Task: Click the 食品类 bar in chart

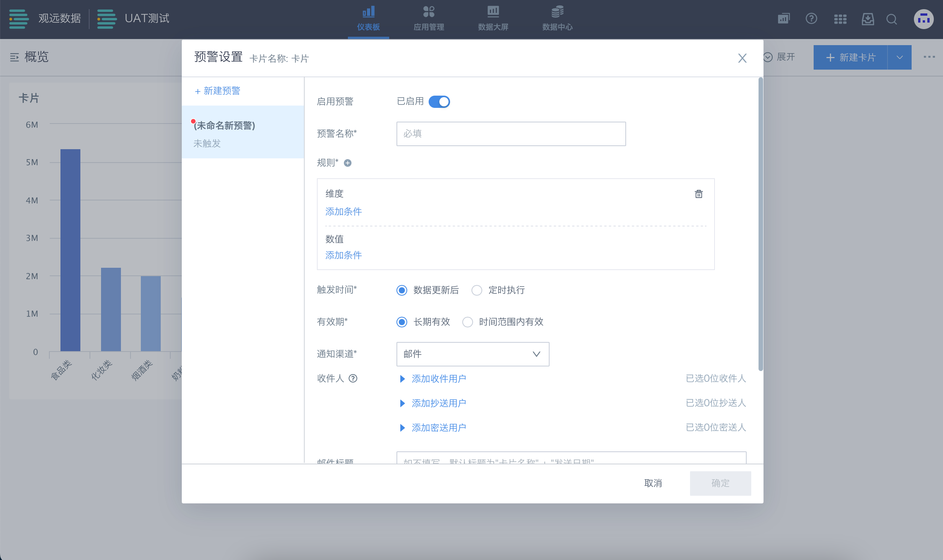Action: 70,250
